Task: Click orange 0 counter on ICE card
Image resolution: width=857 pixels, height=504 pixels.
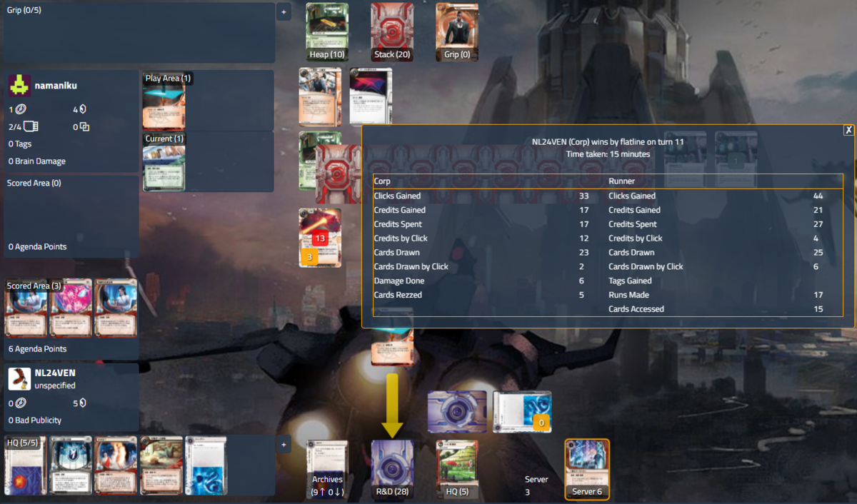Action: [x=541, y=424]
